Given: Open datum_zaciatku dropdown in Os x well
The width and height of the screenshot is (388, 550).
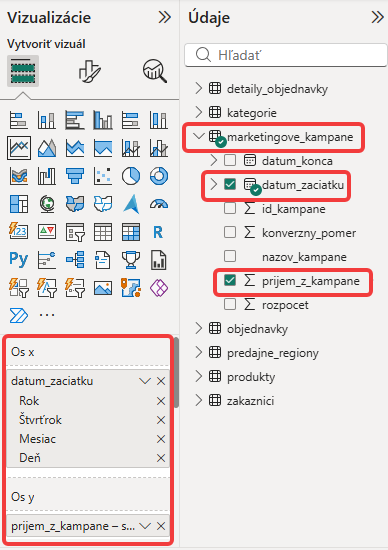Looking at the screenshot, I should click(x=145, y=381).
